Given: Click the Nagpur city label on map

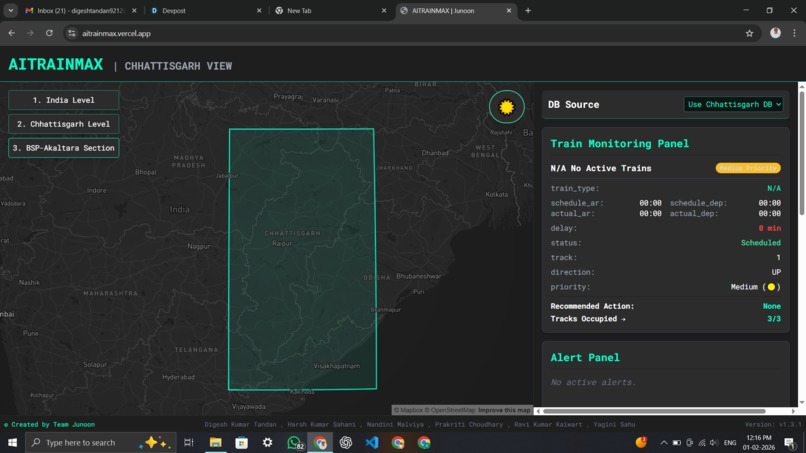Looking at the screenshot, I should (198, 246).
